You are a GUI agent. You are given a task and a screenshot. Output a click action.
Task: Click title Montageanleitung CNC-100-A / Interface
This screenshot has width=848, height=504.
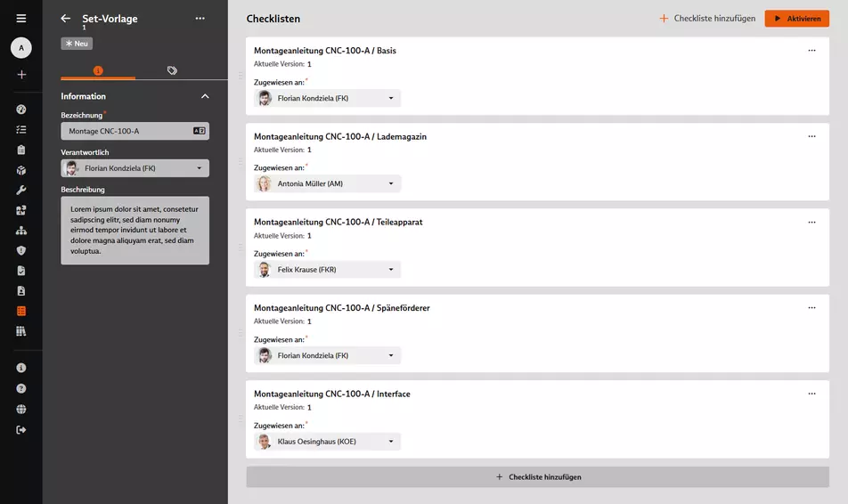coord(332,394)
